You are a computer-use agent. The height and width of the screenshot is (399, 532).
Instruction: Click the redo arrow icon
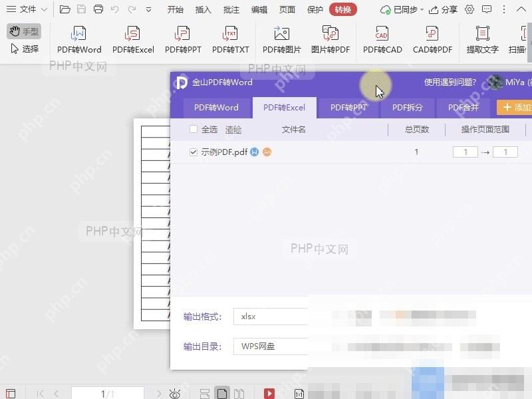(x=132, y=9)
